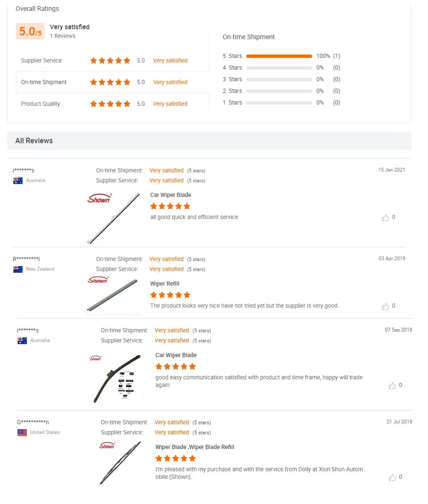Image resolution: width=428 pixels, height=504 pixels.
Task: Click the New Zealand flag icon
Action: coord(18,269)
